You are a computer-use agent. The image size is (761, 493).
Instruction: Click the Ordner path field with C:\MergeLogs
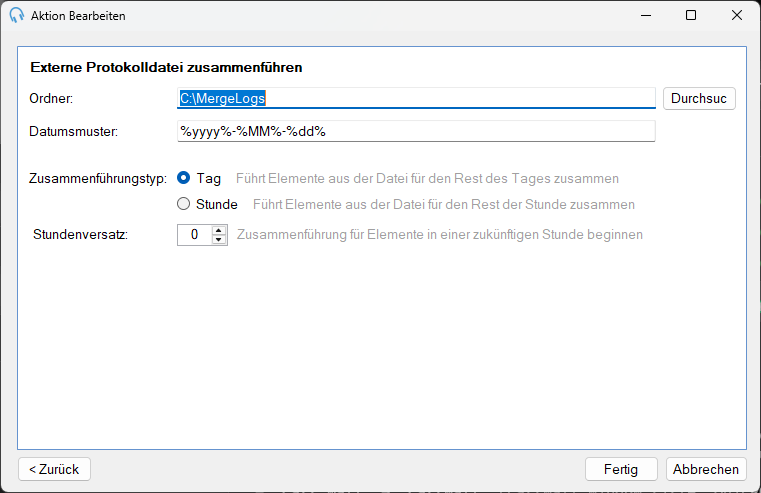point(416,99)
